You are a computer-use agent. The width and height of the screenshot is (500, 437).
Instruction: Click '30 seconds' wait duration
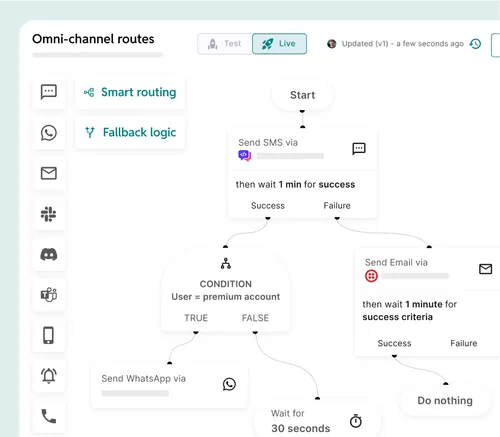point(301,428)
